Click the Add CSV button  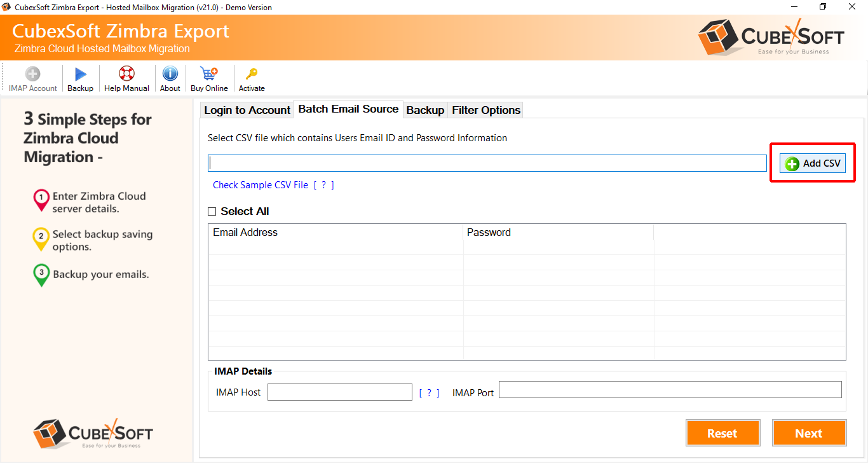coord(813,163)
